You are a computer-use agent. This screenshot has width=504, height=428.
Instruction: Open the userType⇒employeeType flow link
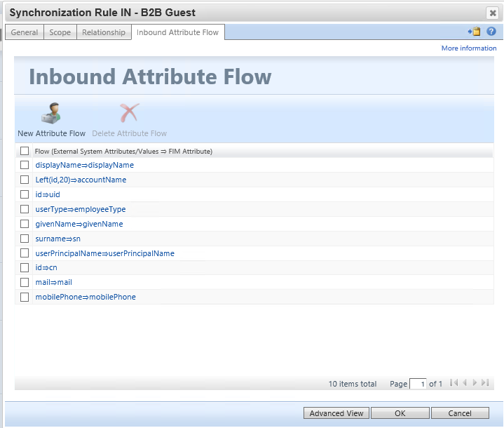(x=81, y=209)
